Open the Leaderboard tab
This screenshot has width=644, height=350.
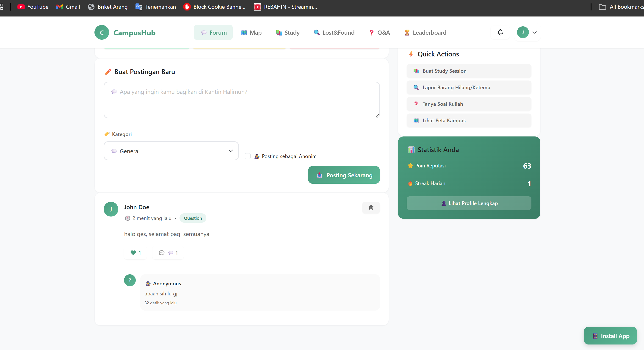pyautogui.click(x=425, y=33)
